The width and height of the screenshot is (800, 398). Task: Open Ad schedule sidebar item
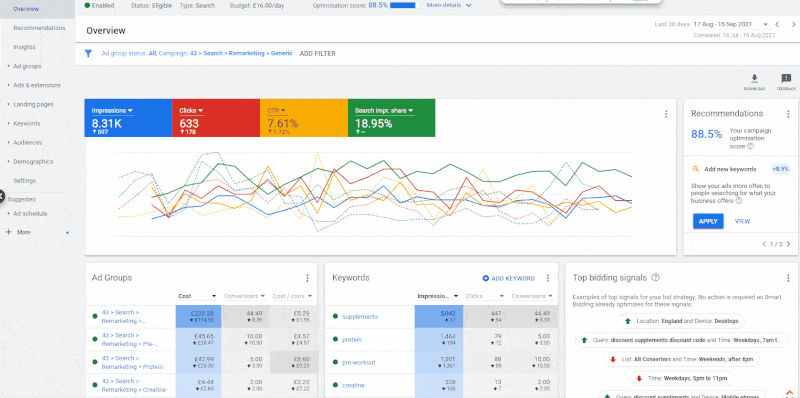30,214
